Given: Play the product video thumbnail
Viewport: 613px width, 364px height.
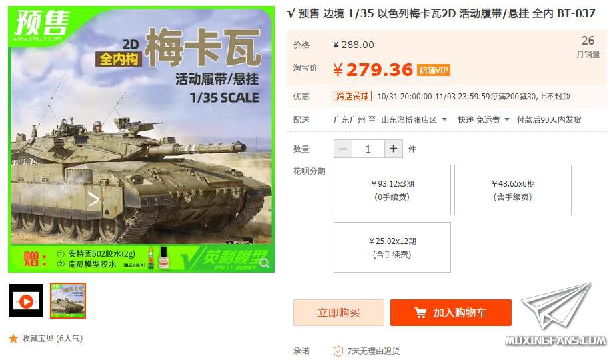Looking at the screenshot, I should [x=26, y=301].
